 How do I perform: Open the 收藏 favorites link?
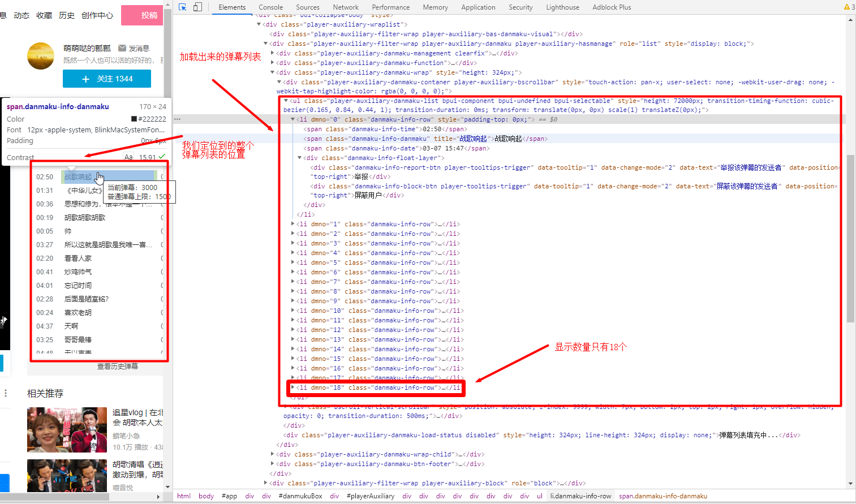44,15
